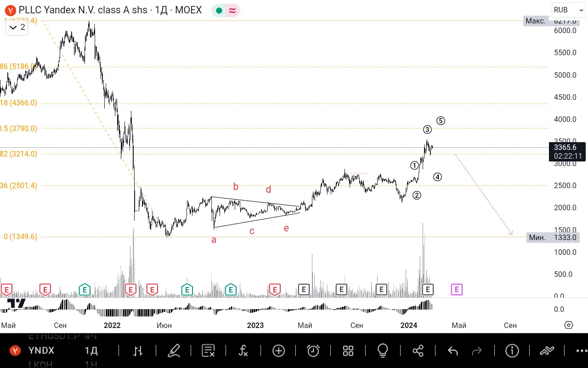
Task: Open the indicators fx menu
Action: [x=243, y=351]
